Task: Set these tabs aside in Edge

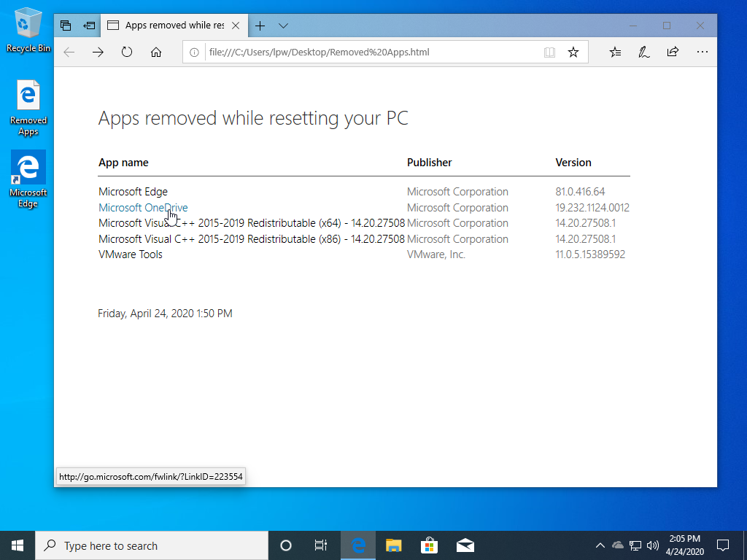Action: pyautogui.click(x=89, y=26)
